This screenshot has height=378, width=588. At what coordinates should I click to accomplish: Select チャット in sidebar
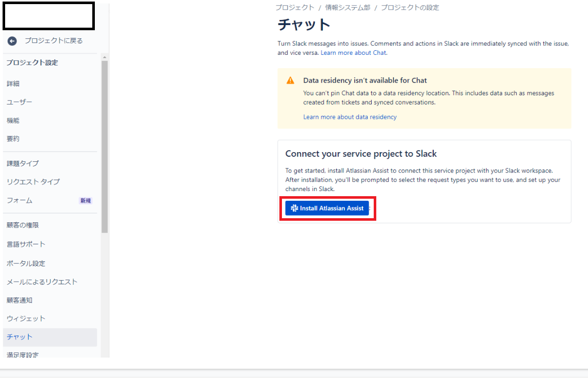point(50,337)
